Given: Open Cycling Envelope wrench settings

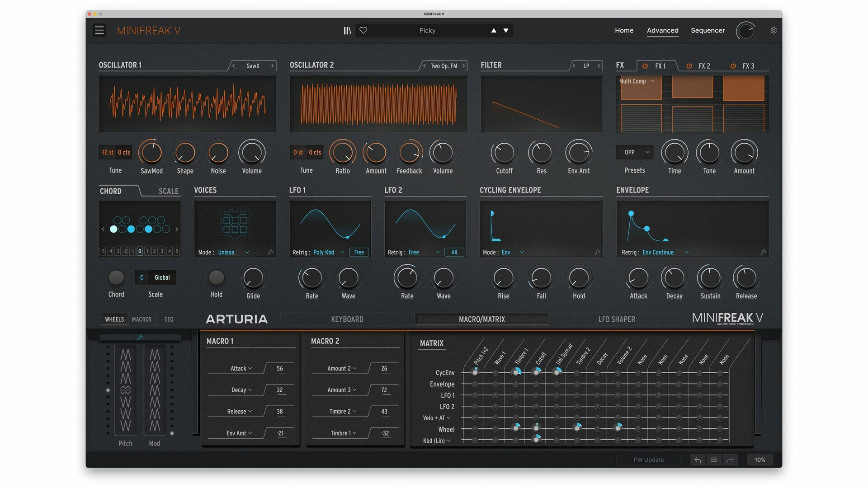Looking at the screenshot, I should [597, 253].
